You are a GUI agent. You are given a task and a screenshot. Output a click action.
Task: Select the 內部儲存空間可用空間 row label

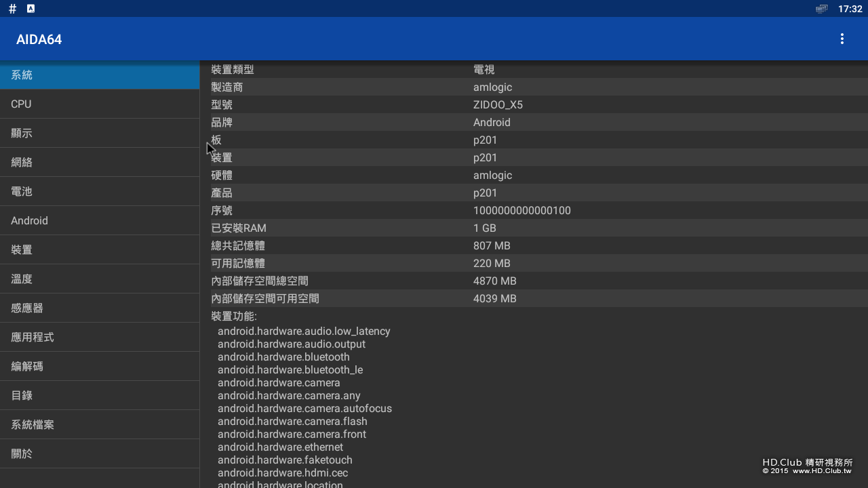tap(265, 299)
